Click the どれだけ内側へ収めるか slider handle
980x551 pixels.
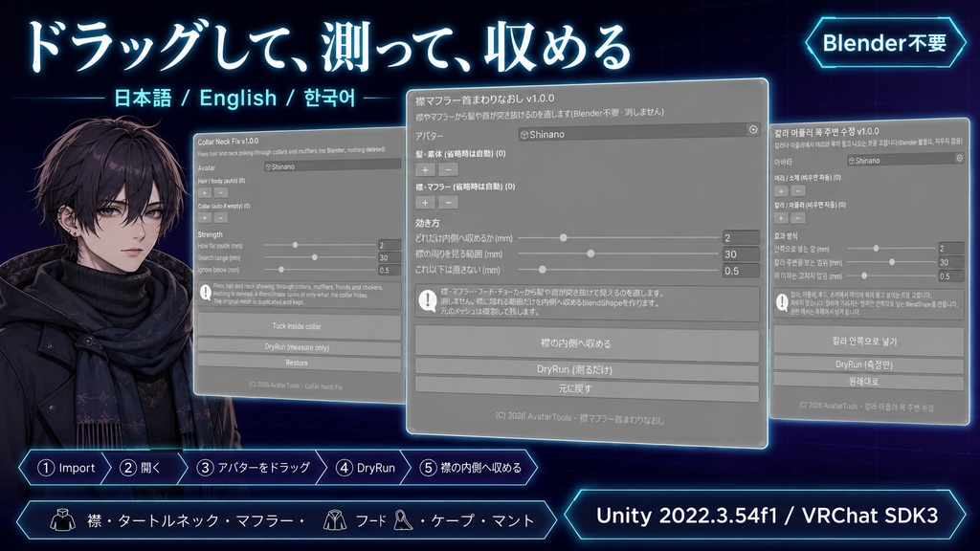click(563, 238)
